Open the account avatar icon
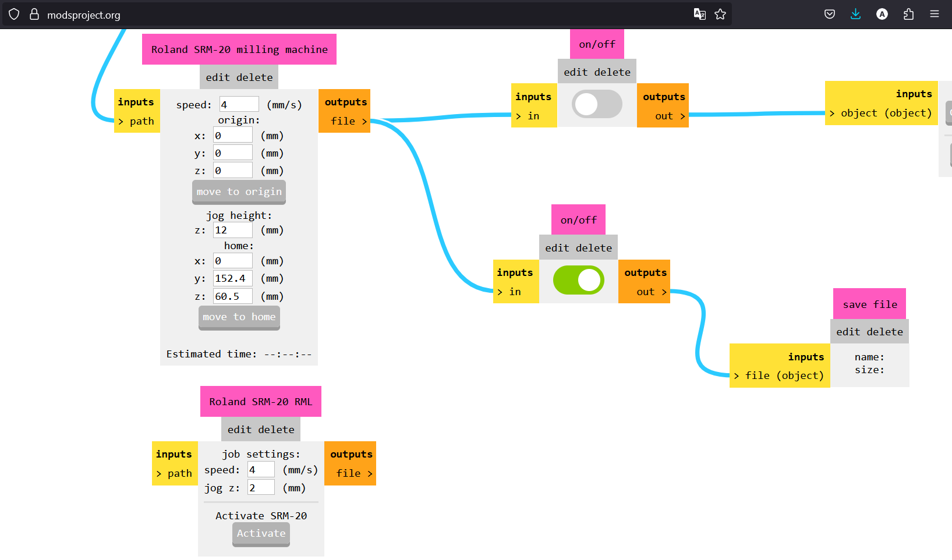 click(882, 14)
